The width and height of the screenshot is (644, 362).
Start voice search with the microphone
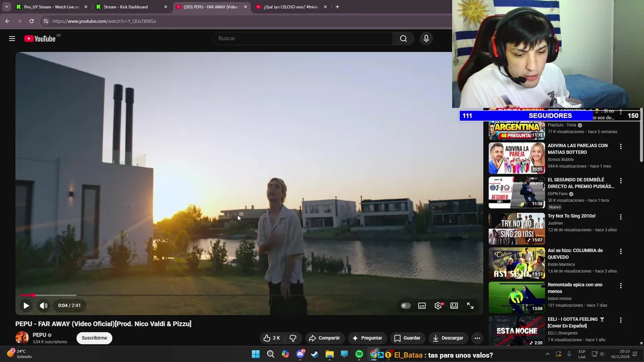(x=426, y=39)
